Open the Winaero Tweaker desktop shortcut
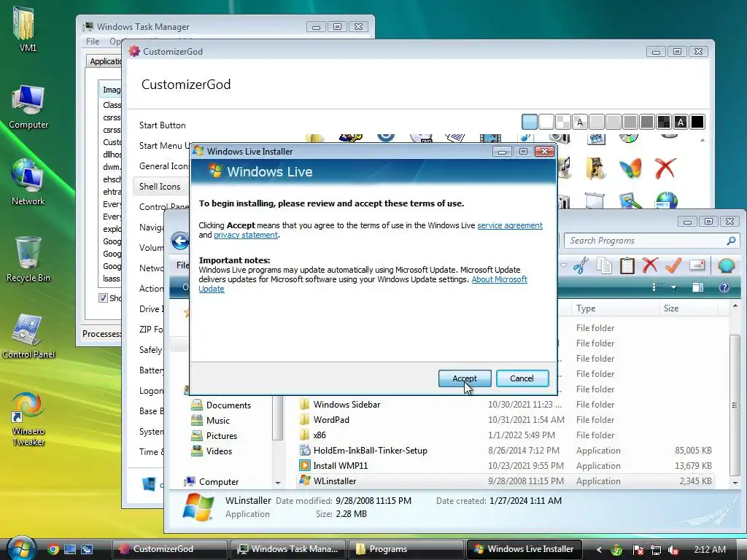The image size is (747, 560). (28, 419)
